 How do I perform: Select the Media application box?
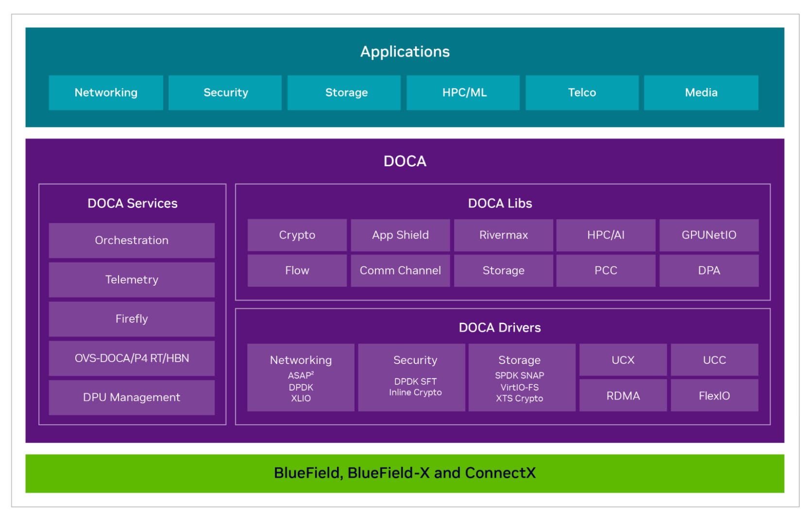click(701, 92)
